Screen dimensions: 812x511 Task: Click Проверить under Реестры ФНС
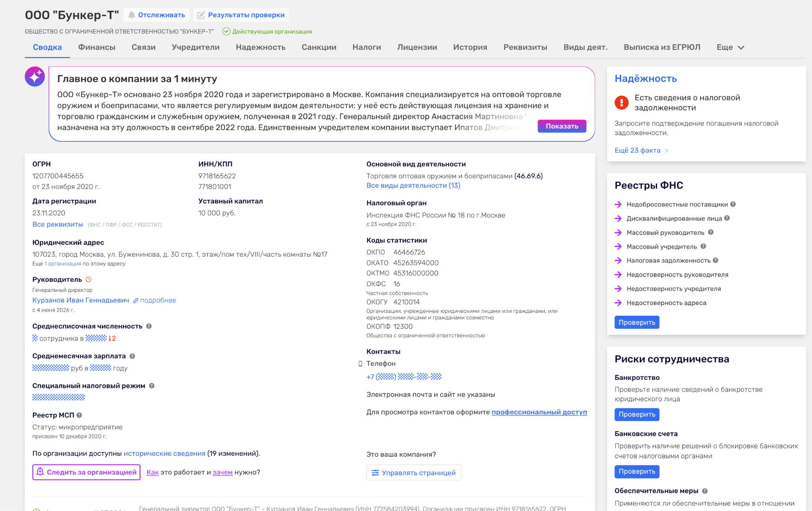637,322
